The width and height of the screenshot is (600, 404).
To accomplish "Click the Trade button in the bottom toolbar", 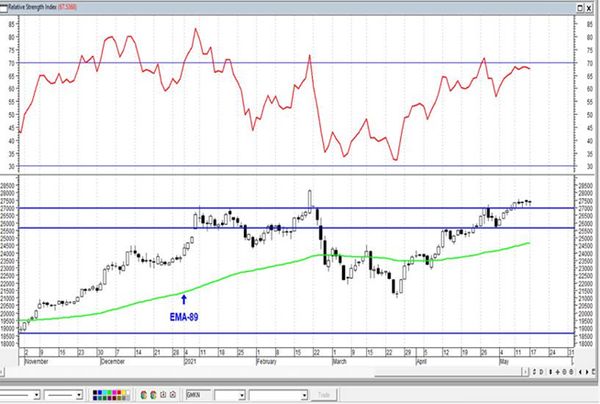I will click(324, 394).
